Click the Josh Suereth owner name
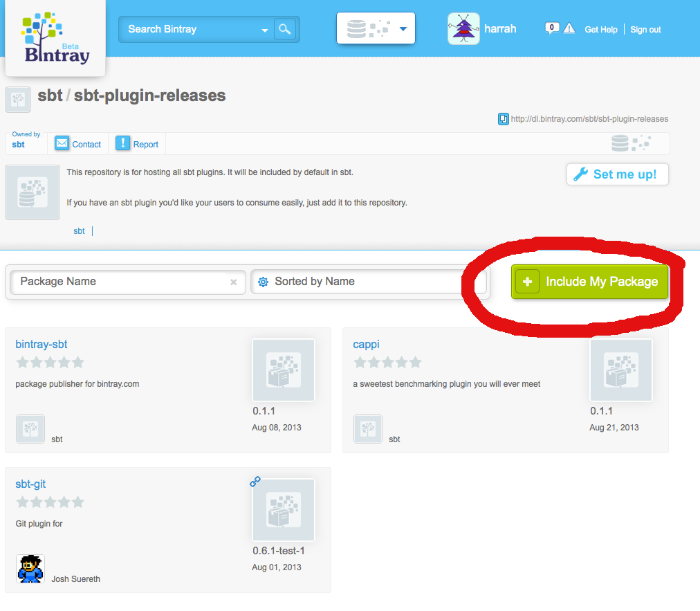 (x=75, y=579)
